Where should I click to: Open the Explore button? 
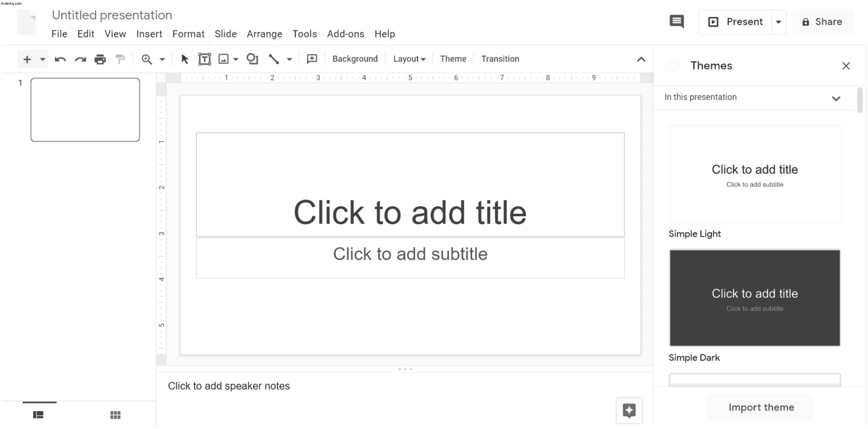point(629,411)
